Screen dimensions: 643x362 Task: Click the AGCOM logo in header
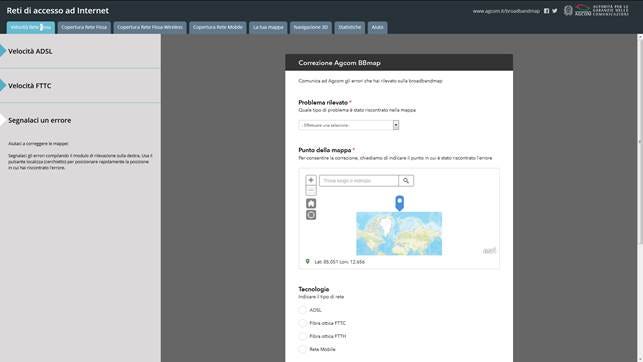pyautogui.click(x=602, y=10)
